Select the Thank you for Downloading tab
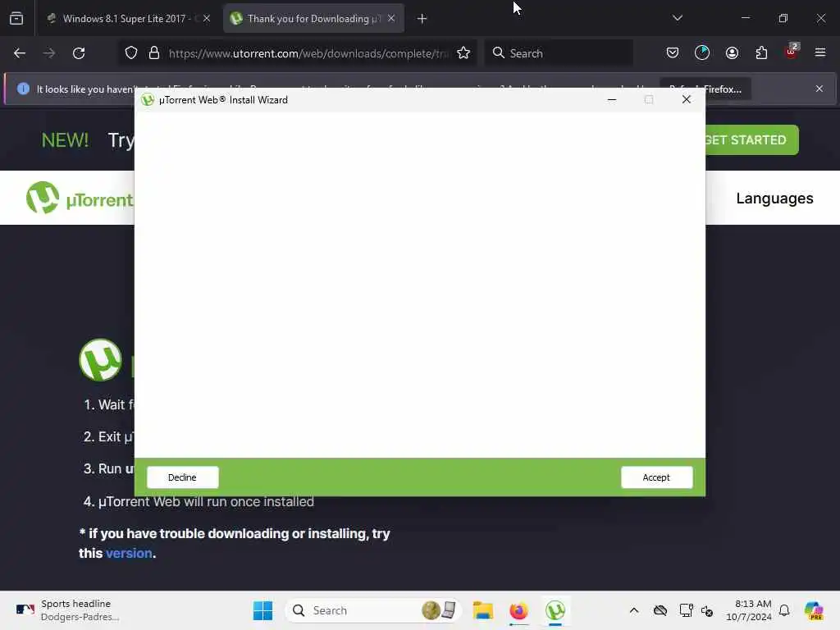 (313, 19)
